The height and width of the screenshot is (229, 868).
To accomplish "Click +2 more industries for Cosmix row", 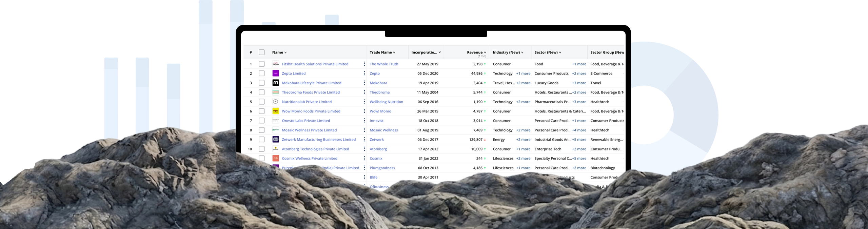I will (523, 158).
